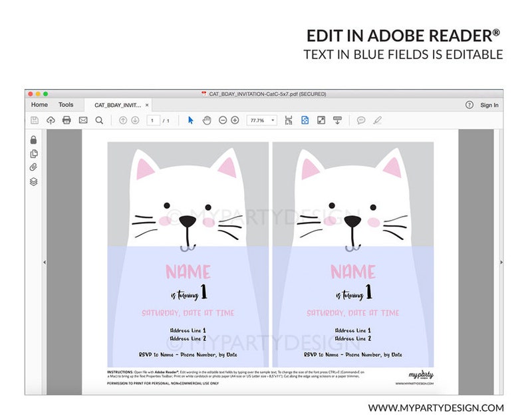Go to next page arrow
The image size is (528, 420).
point(135,120)
